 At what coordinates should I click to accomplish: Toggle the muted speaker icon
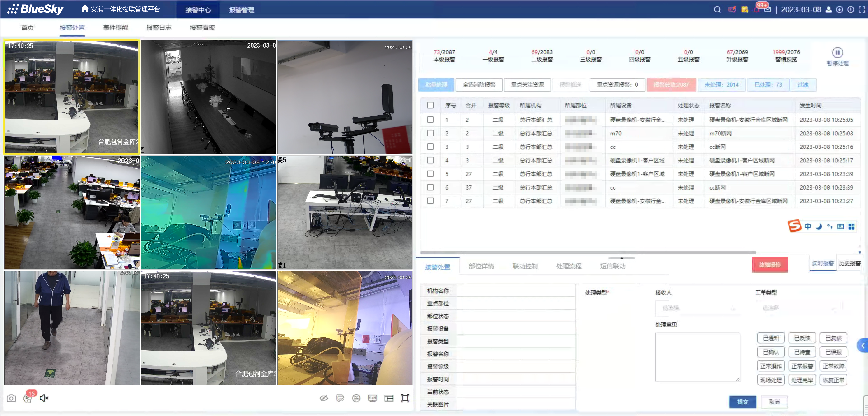(x=44, y=398)
